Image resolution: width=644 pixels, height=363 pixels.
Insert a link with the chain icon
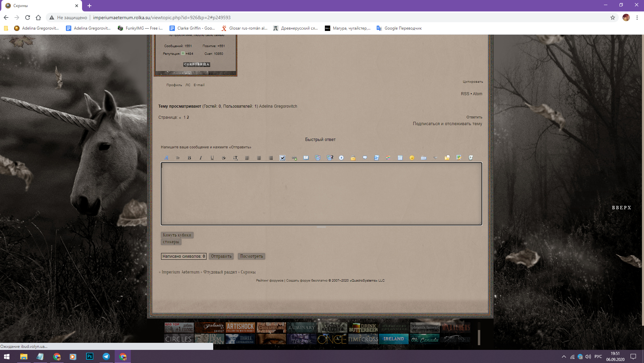pyautogui.click(x=294, y=158)
